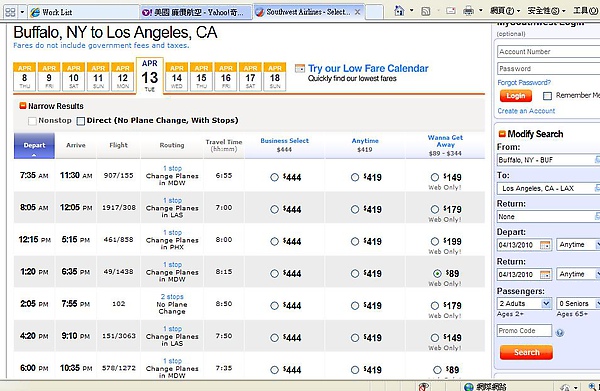Image resolution: width=600 pixels, height=391 pixels.
Task: Click the browser Home icon
Action: pyautogui.click(x=399, y=10)
